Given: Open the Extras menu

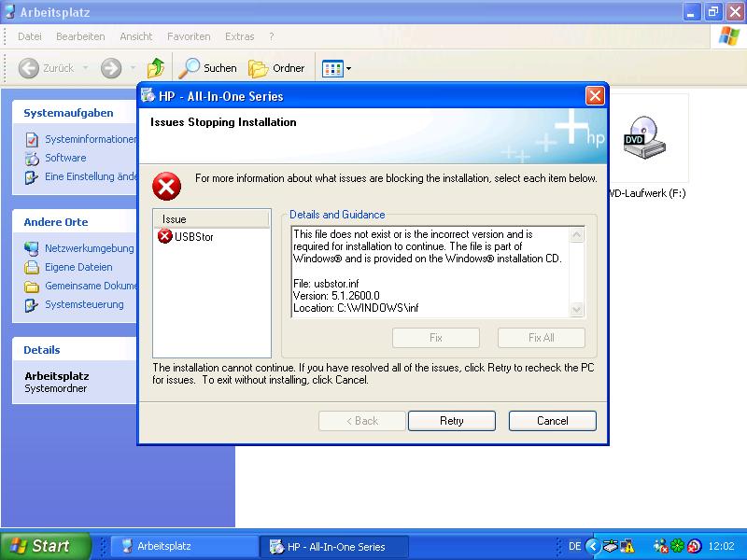Looking at the screenshot, I should 239,36.
